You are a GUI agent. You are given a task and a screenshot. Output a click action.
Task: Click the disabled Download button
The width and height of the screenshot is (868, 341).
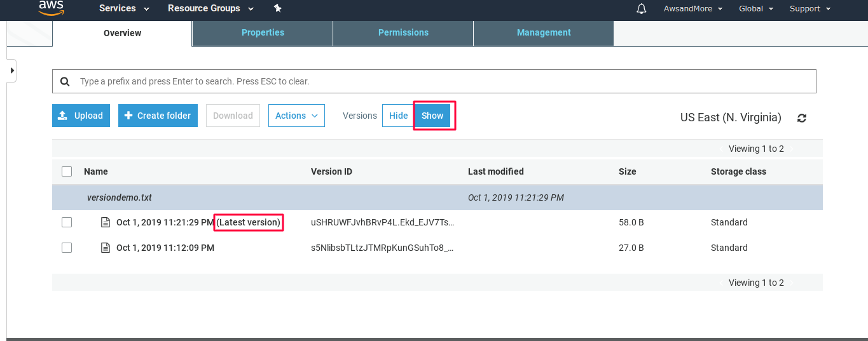[233, 116]
